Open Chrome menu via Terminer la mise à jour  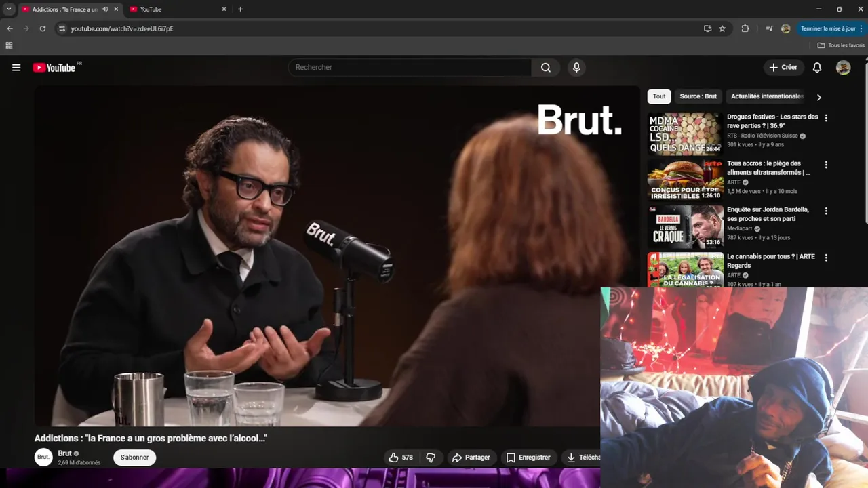tap(831, 28)
